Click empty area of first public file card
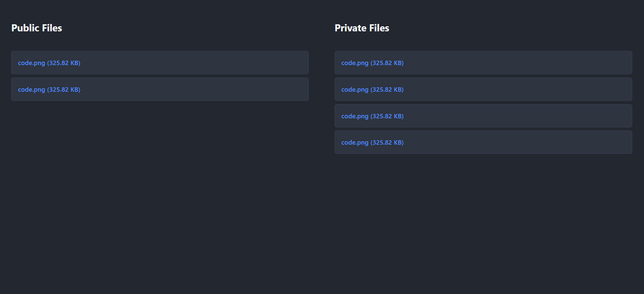 (x=202, y=63)
